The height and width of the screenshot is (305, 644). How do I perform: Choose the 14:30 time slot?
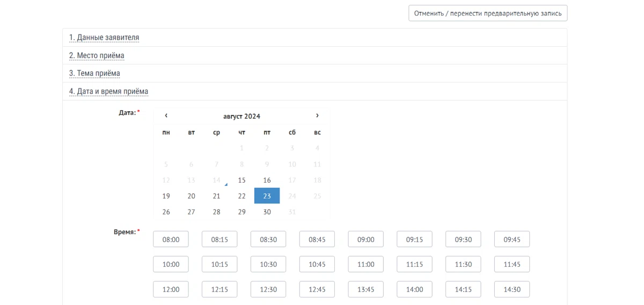(x=511, y=289)
